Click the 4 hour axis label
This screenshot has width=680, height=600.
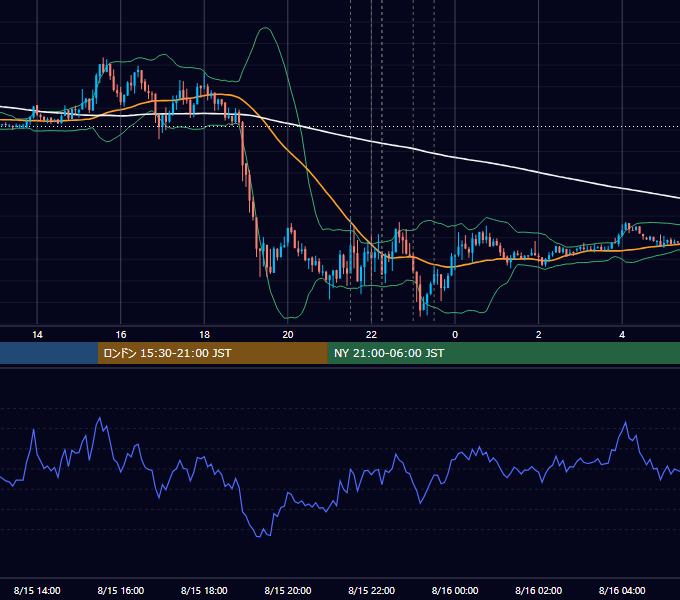622,335
